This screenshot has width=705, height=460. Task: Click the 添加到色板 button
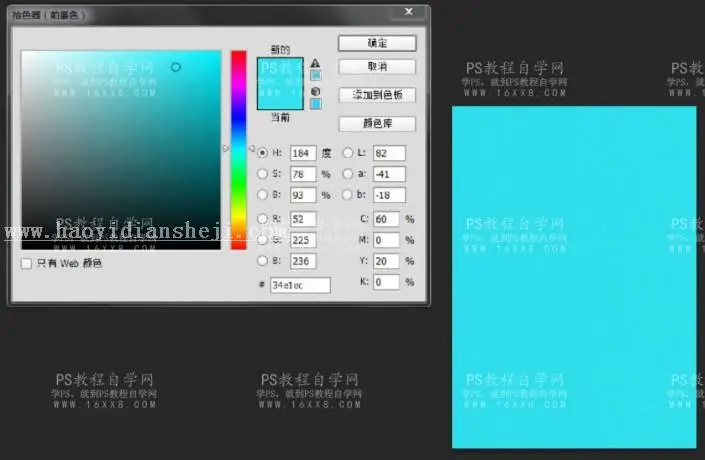point(377,95)
